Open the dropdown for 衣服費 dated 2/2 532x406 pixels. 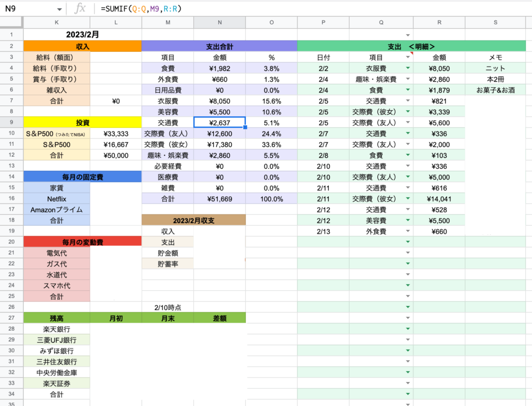tap(407, 69)
